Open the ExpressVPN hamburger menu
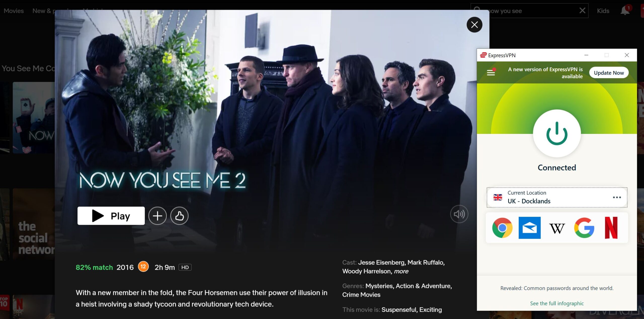This screenshot has height=319, width=644. click(491, 73)
